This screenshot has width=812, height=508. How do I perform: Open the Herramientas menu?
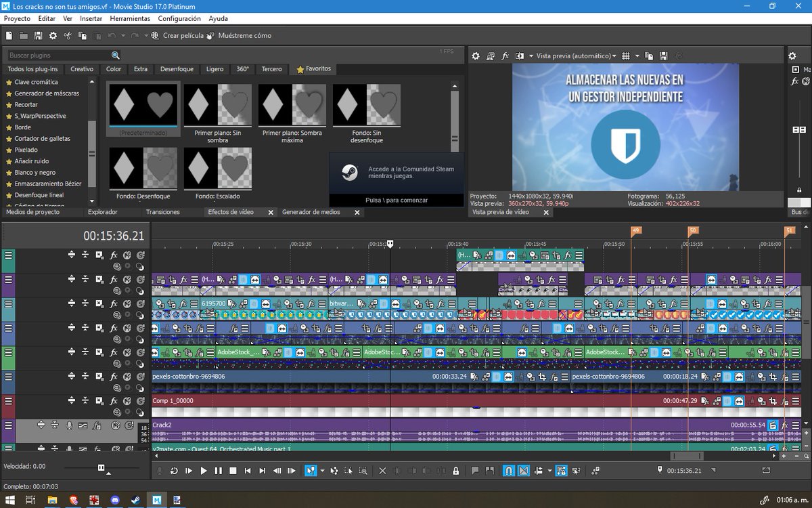130,19
